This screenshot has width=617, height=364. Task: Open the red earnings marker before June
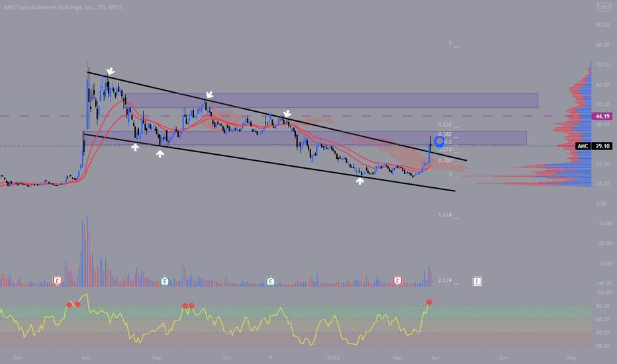(58, 281)
